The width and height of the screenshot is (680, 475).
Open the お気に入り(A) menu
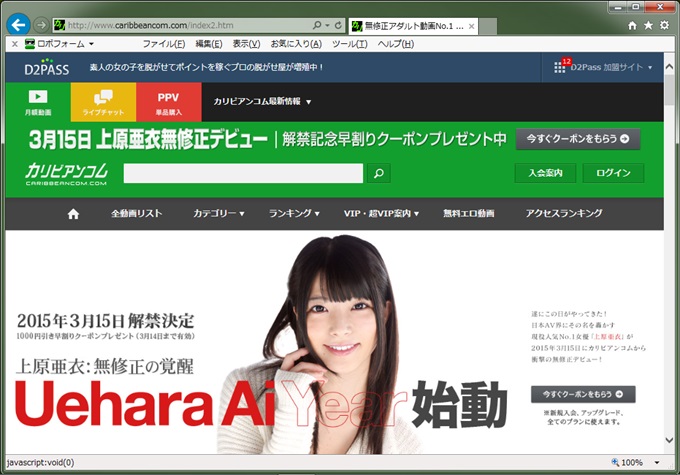296,44
